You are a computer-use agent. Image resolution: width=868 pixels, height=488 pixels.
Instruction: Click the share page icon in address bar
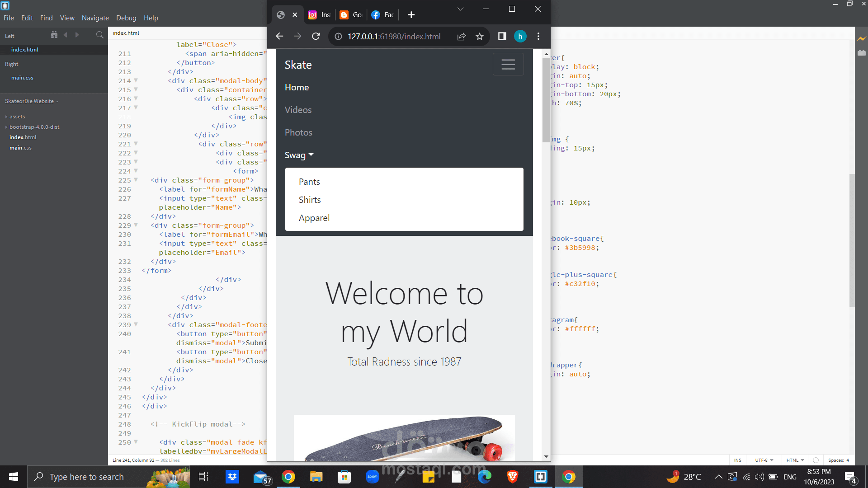click(x=462, y=36)
